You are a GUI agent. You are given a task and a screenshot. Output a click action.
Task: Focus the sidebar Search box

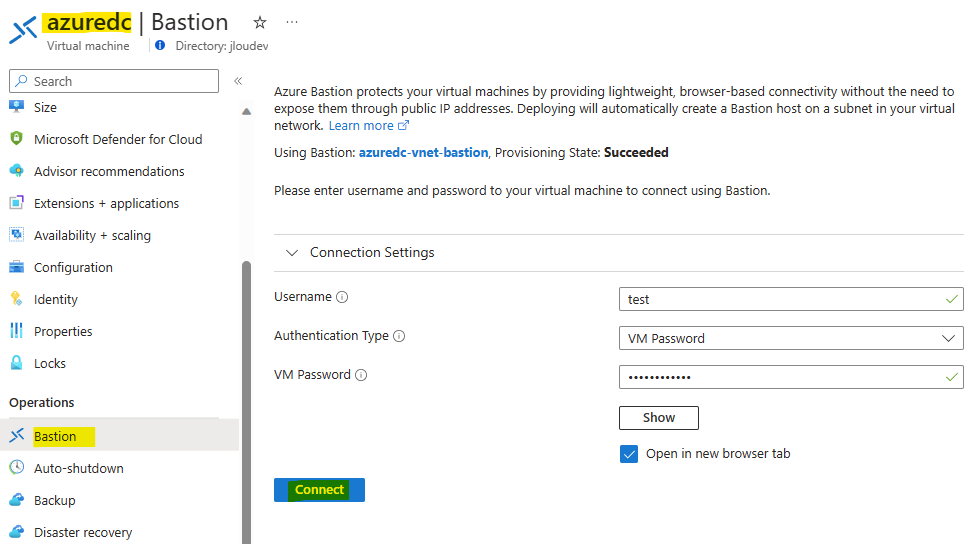click(x=114, y=81)
